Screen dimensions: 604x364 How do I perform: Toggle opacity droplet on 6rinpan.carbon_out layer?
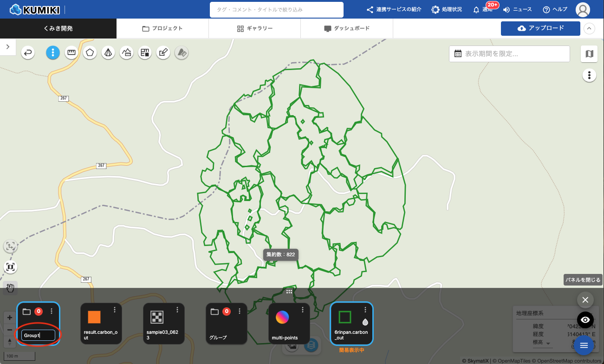point(365,322)
